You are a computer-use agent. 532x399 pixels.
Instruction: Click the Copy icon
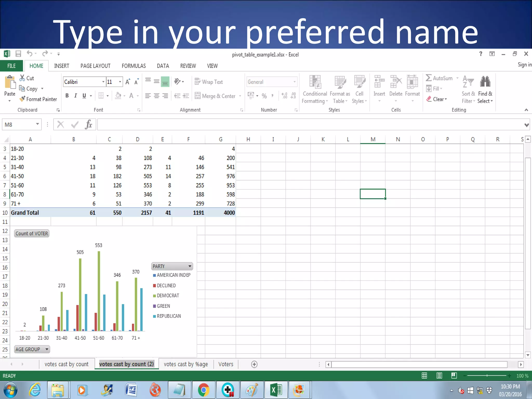[x=22, y=89]
